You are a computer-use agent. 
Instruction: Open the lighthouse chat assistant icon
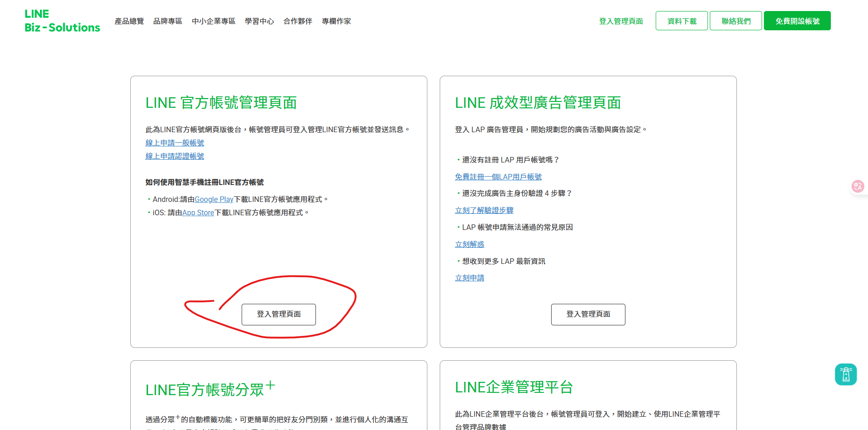(x=846, y=374)
